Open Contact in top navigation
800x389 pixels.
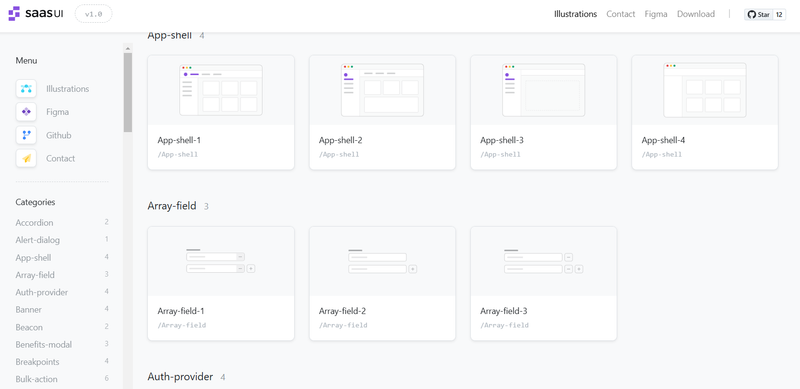[620, 14]
